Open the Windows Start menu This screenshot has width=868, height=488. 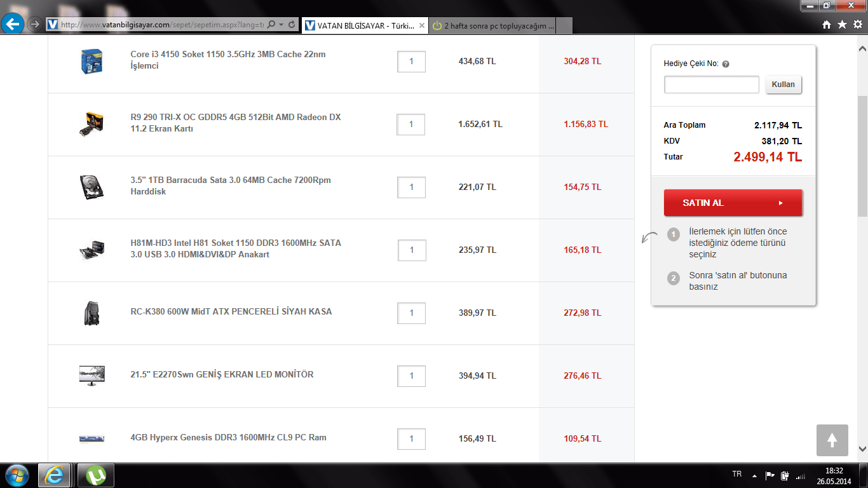click(x=17, y=475)
